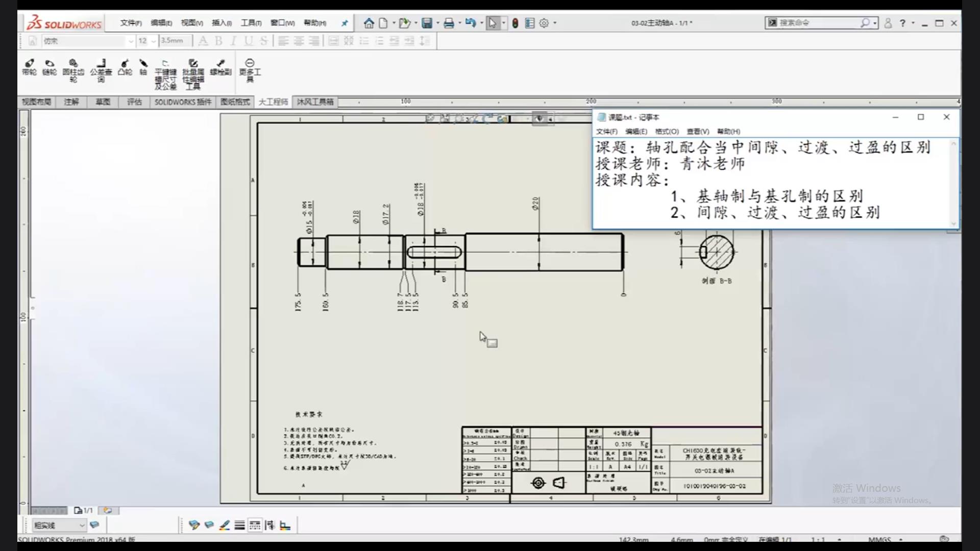Launch the 圆柱齿轮 cylindrical gear tool
Screen dimensions: 980x551
pyautogui.click(x=73, y=70)
